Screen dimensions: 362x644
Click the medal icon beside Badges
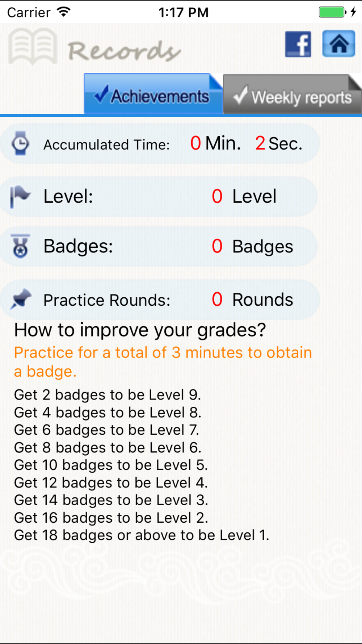point(21,246)
